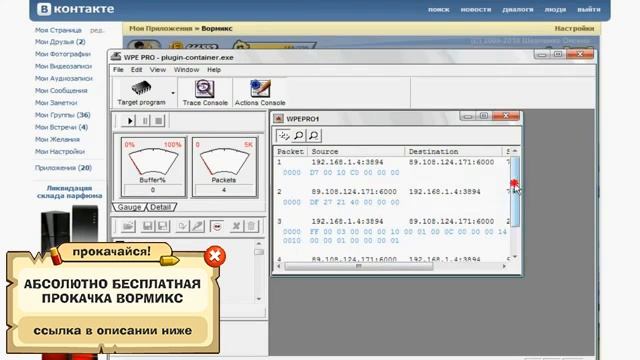Click the Packets gauge
Image resolution: width=640 pixels, height=360 pixels.
click(x=224, y=167)
